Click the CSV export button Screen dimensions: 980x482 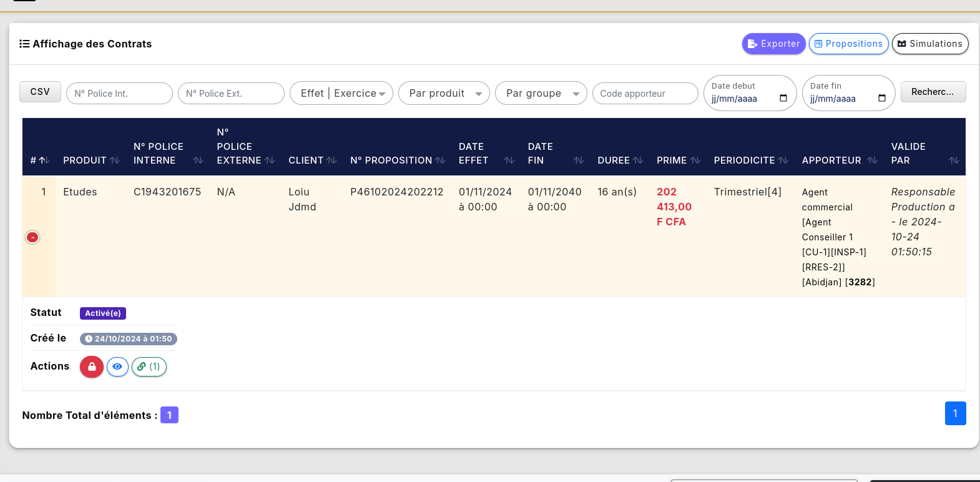click(40, 92)
